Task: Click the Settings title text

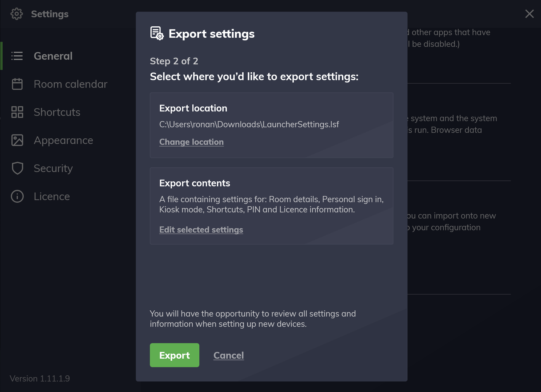Action: pos(50,14)
